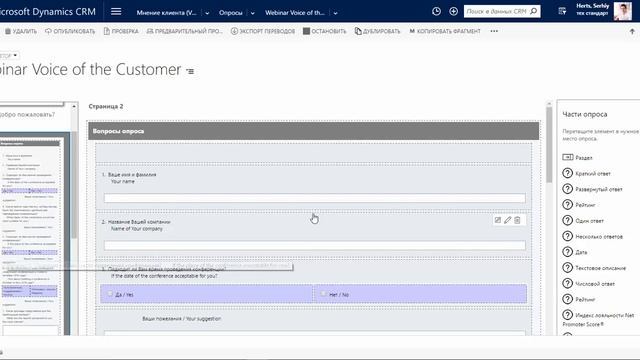The height and width of the screenshot is (360, 640).
Task: Select the Краткий ответ element
Action: (587, 173)
